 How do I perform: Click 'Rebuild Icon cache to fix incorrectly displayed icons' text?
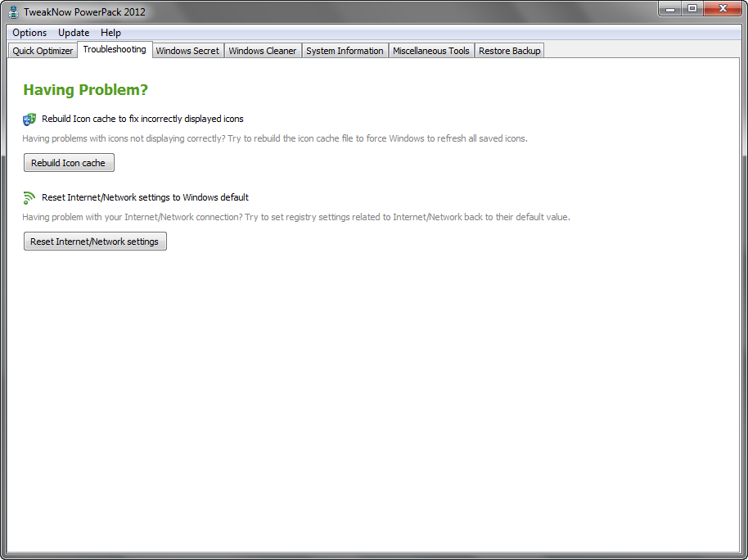pyautogui.click(x=142, y=119)
